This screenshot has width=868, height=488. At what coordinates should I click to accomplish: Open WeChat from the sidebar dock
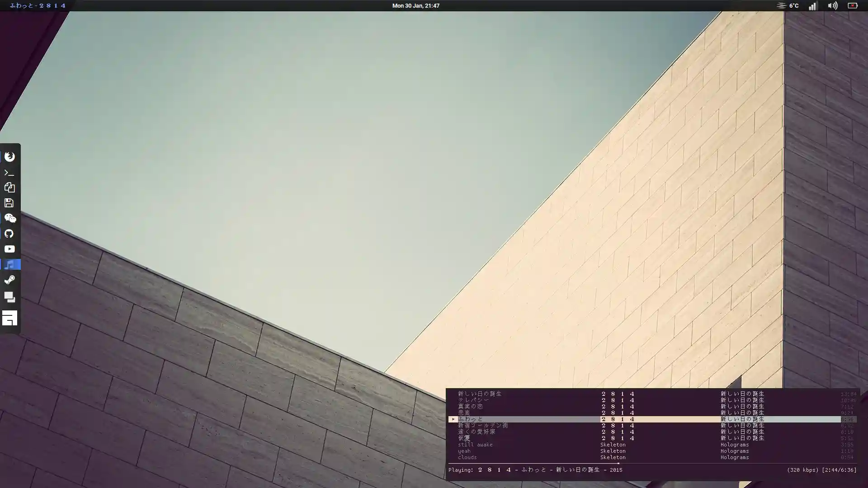pyautogui.click(x=9, y=218)
